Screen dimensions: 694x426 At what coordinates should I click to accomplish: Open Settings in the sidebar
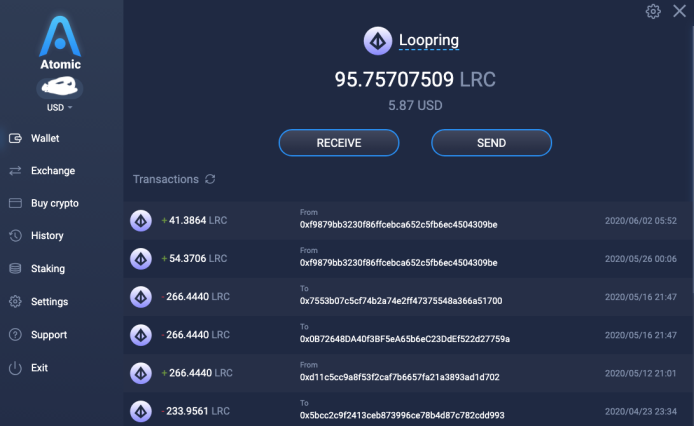(x=49, y=302)
